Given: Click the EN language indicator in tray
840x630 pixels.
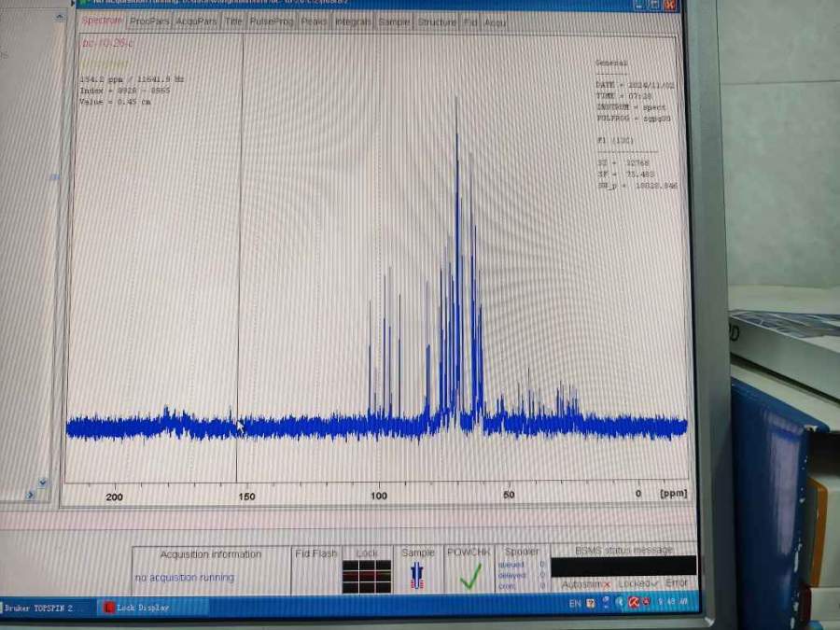Looking at the screenshot, I should (x=577, y=604).
